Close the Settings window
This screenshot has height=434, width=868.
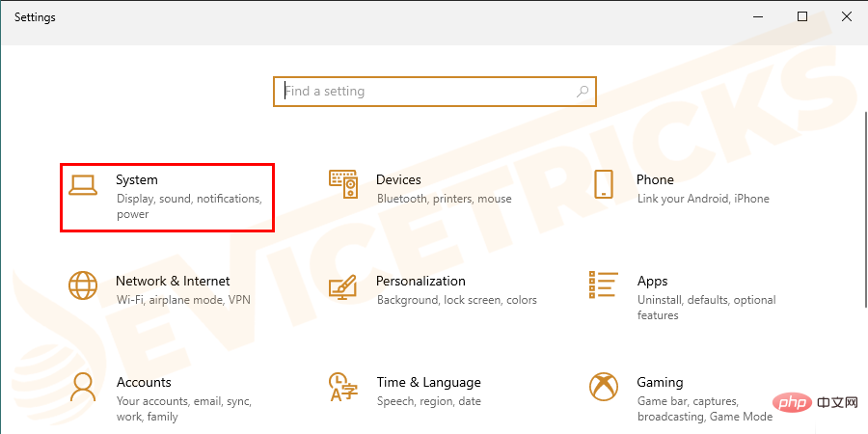[846, 17]
